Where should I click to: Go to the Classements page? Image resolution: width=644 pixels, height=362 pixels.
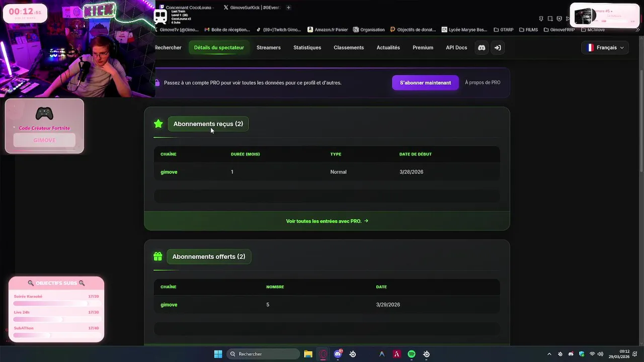[x=349, y=48]
